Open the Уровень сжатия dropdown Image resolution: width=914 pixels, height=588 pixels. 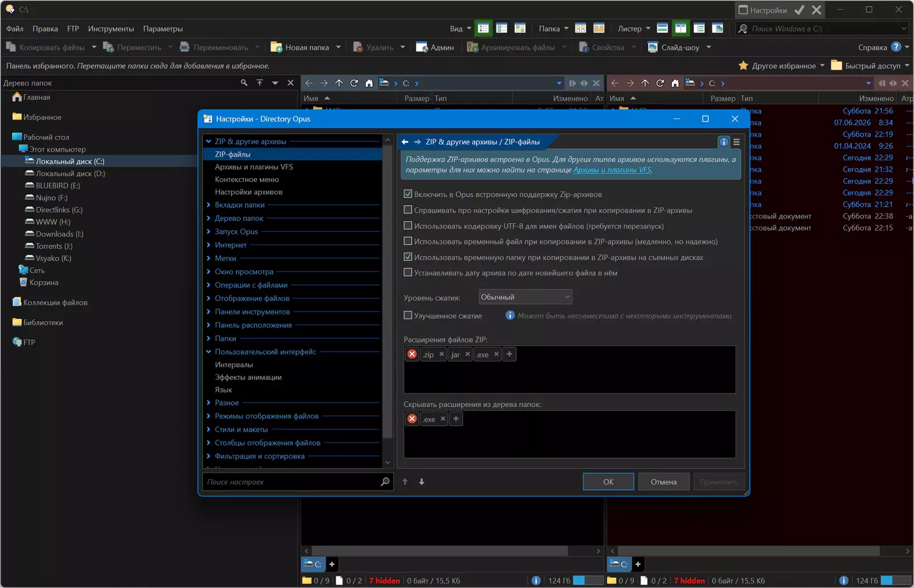pos(525,297)
